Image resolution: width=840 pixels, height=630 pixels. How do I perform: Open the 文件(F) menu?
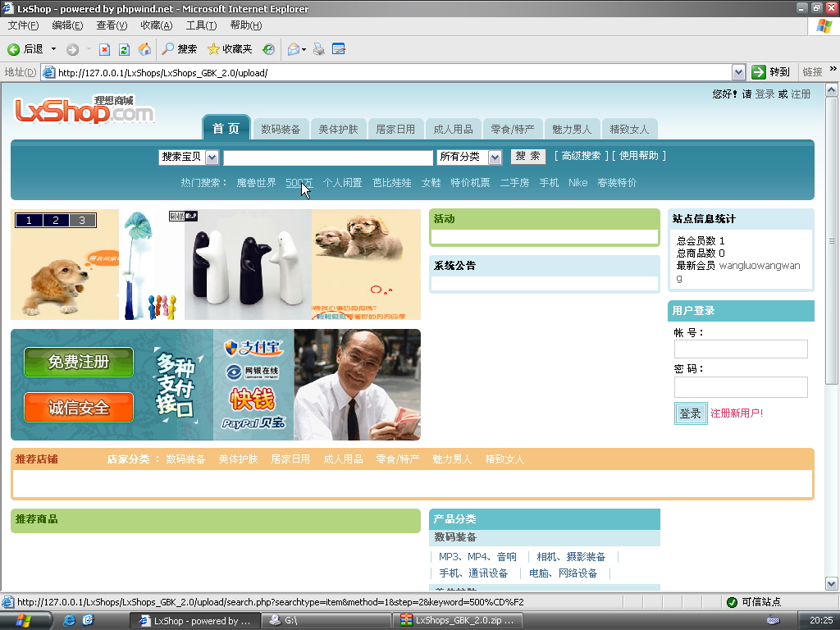point(23,25)
